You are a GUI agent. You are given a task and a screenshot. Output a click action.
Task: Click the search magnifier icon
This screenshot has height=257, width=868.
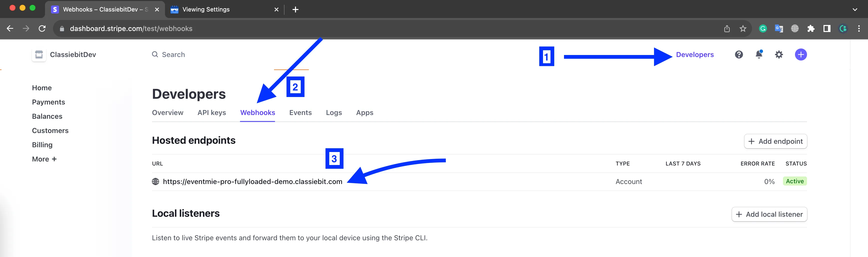point(155,54)
